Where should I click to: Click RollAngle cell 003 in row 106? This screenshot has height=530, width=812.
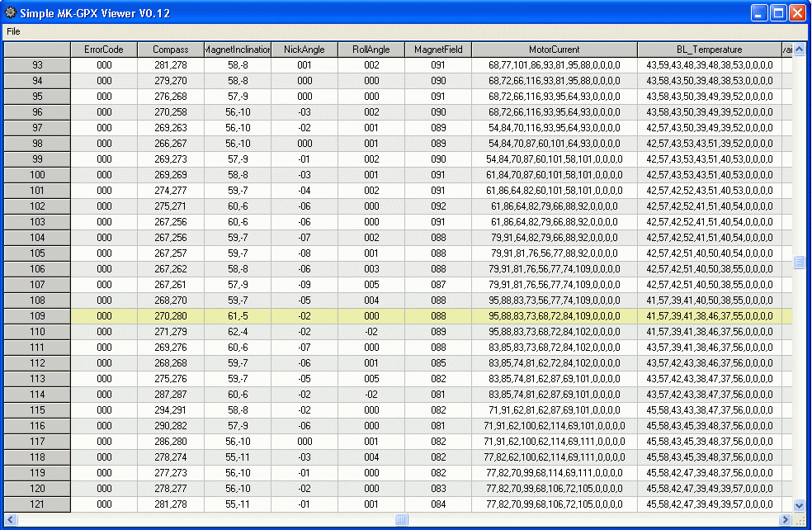click(x=371, y=269)
